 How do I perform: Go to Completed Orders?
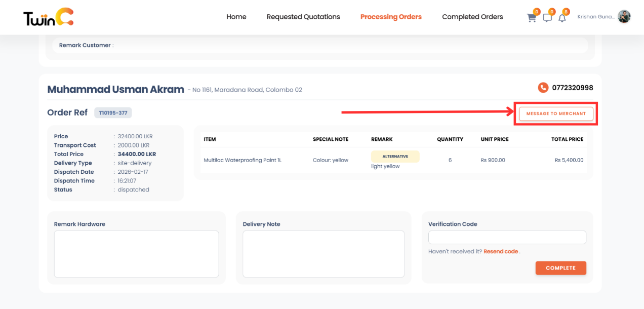pos(472,17)
